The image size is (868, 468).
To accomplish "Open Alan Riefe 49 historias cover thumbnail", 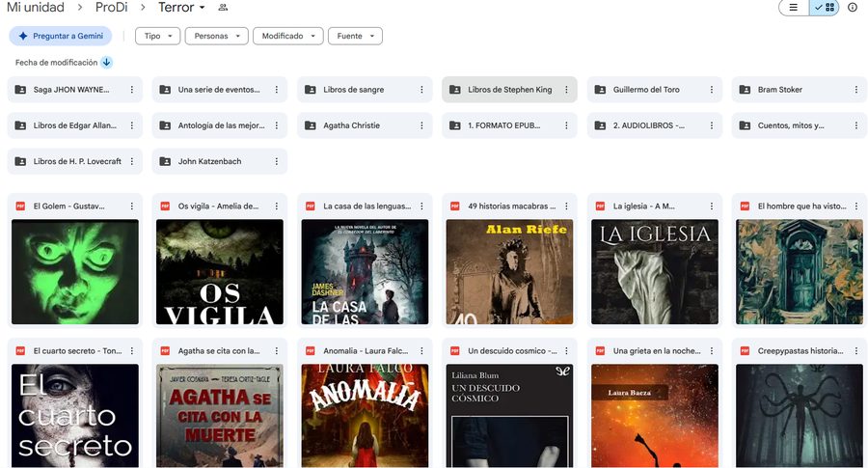I will point(510,272).
